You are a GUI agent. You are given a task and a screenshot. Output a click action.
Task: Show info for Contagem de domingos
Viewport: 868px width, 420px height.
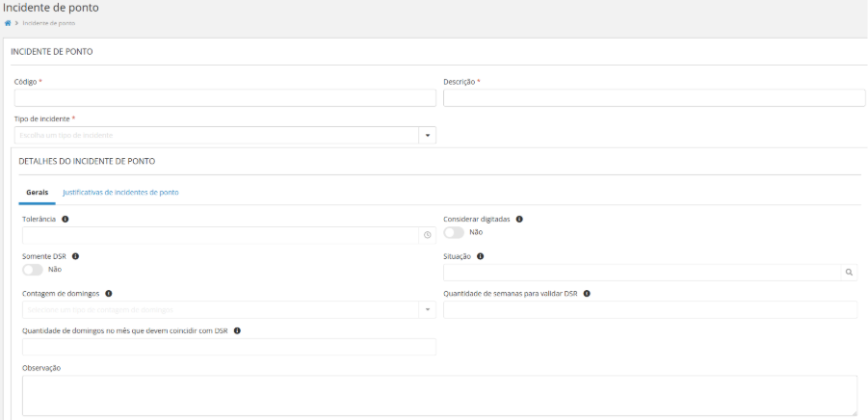point(109,294)
